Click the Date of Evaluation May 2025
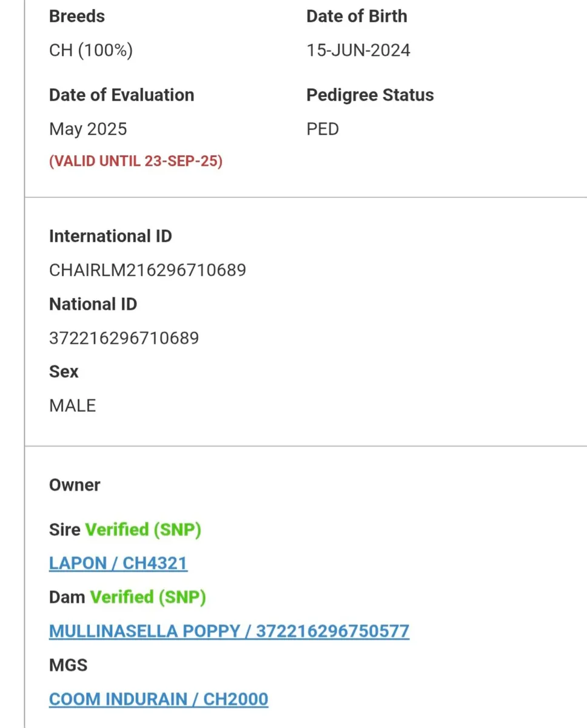 88,129
